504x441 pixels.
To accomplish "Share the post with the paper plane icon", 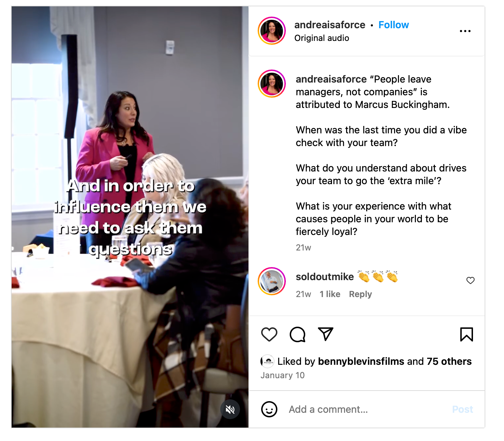I will click(x=326, y=334).
